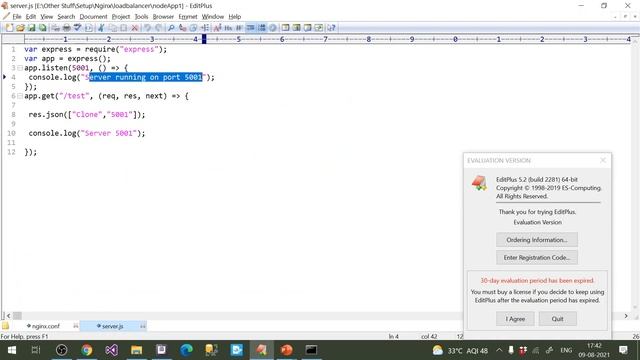Click the directory folder icon beside document tabs
This screenshot has height=360, width=640.
click(x=5, y=326)
